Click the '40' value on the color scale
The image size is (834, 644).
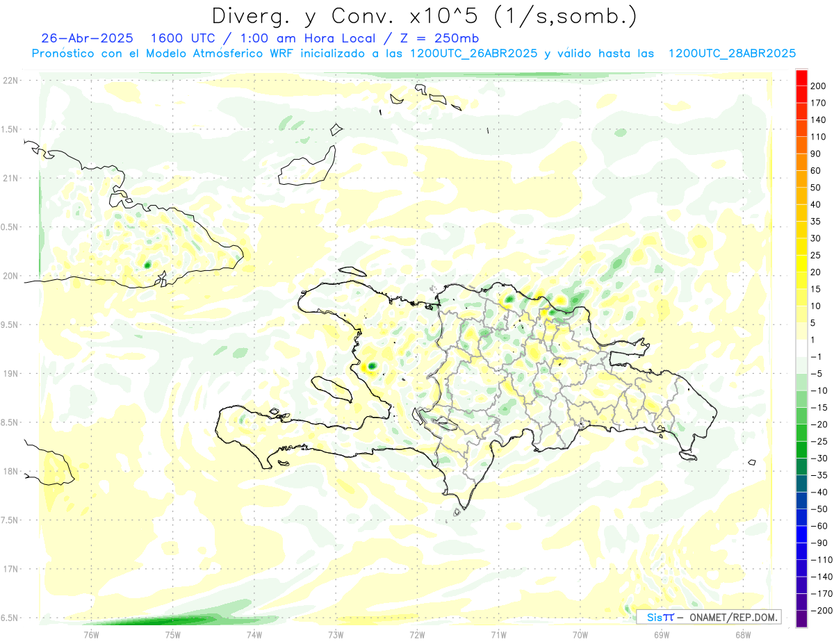pos(815,205)
